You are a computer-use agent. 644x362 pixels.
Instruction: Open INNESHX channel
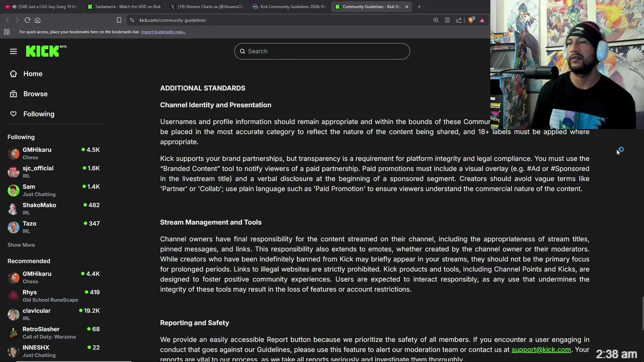(x=54, y=351)
